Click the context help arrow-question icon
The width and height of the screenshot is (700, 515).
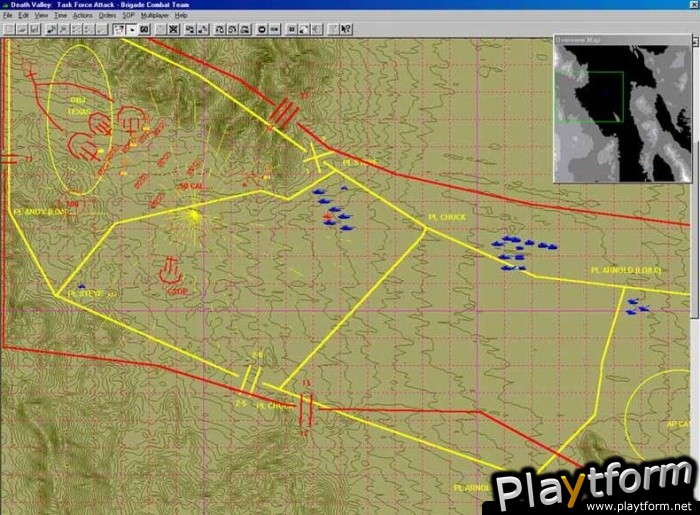[346, 29]
